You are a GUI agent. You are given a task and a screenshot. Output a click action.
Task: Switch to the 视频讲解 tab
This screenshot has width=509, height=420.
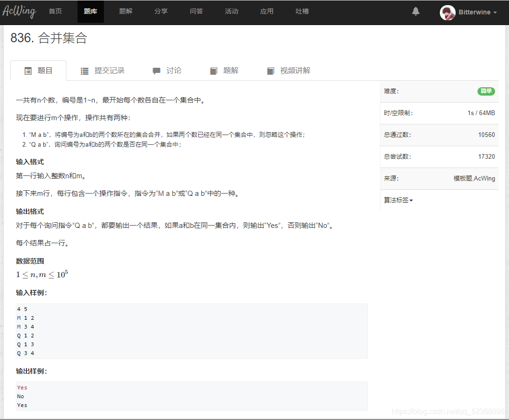289,71
